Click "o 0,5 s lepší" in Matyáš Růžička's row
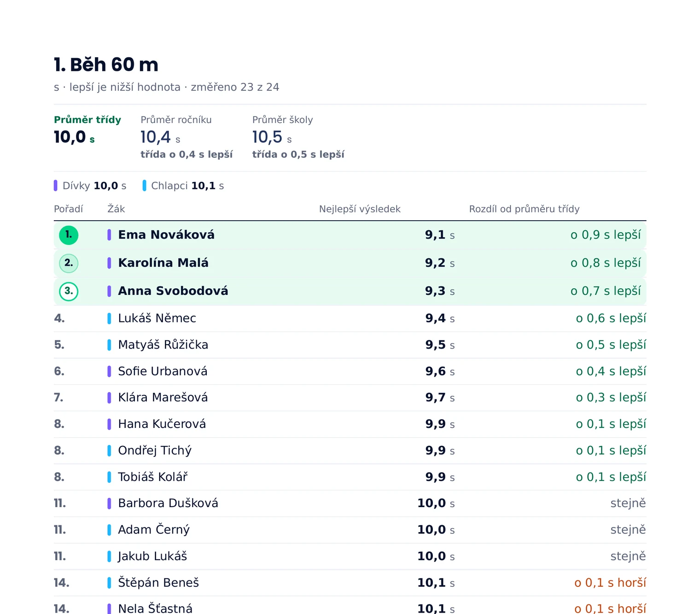The width and height of the screenshot is (700, 614). click(x=611, y=345)
